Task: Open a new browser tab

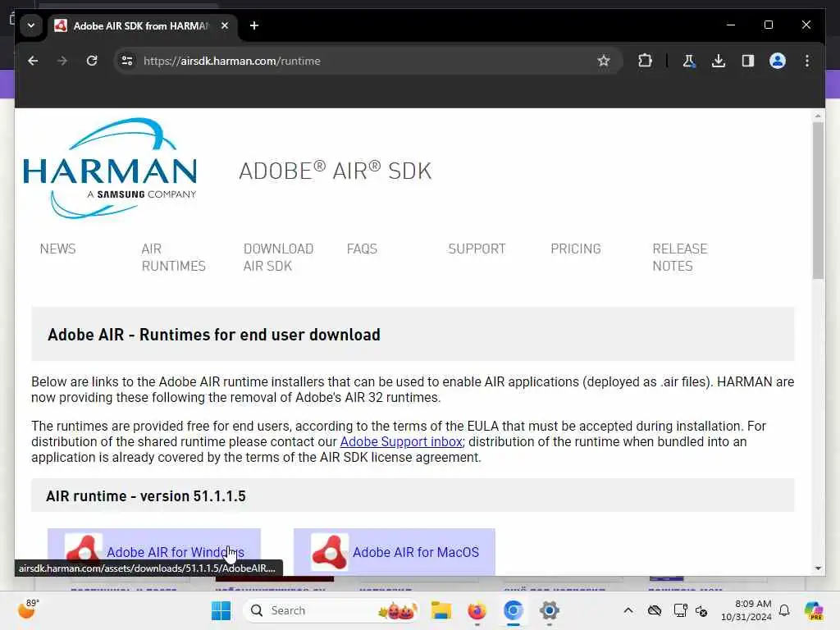Action: (x=254, y=25)
